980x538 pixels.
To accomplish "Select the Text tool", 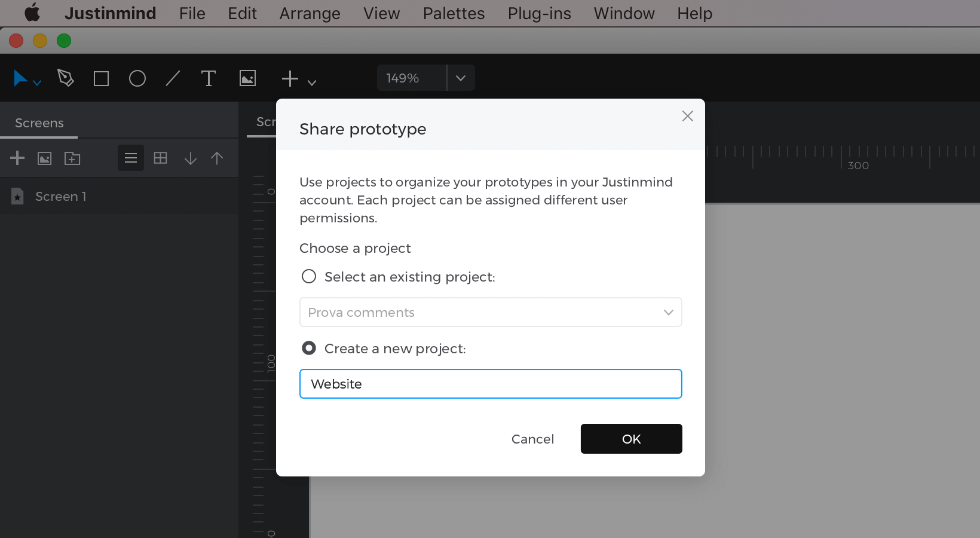I will [209, 78].
